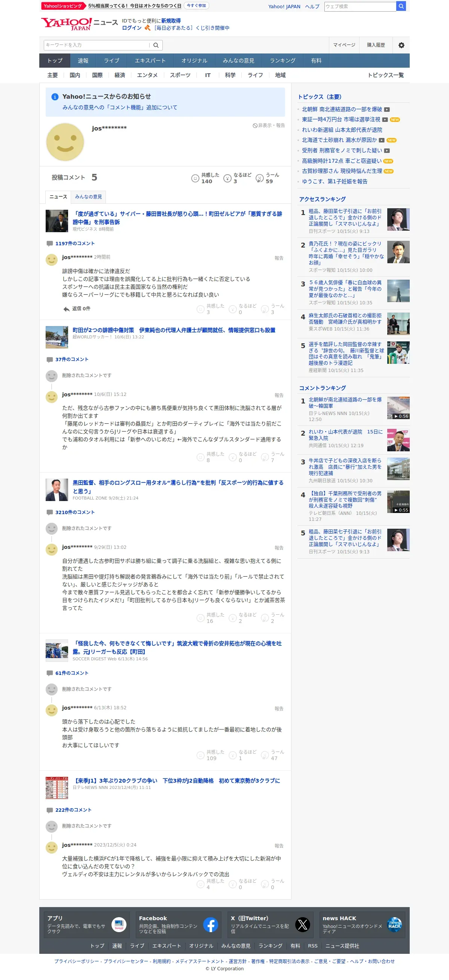
Task: Click 共感した 8 on the 10/6 15:12 comment
Action: click(211, 457)
